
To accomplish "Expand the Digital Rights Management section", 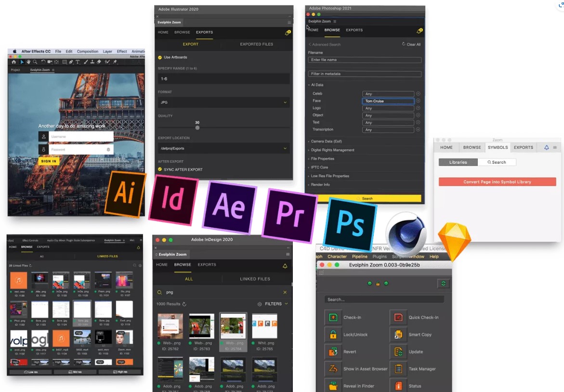I will point(331,150).
